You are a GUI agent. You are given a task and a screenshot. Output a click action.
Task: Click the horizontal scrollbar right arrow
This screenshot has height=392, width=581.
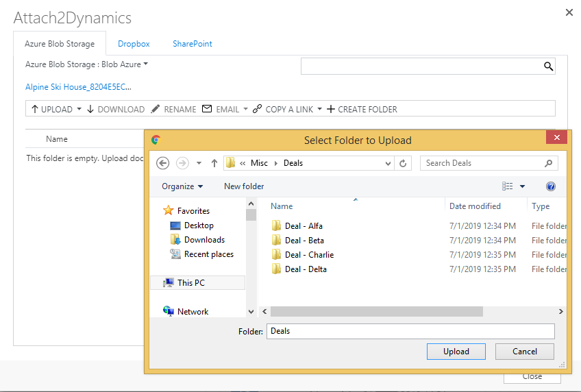coord(561,312)
